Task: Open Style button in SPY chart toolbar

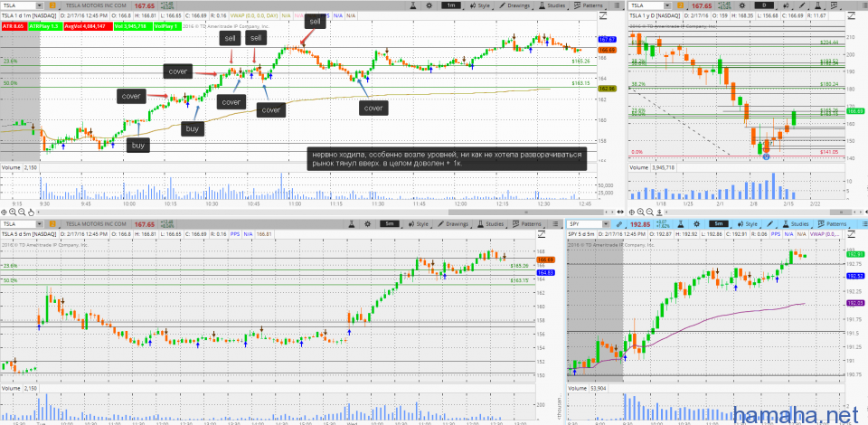Action: (x=747, y=224)
